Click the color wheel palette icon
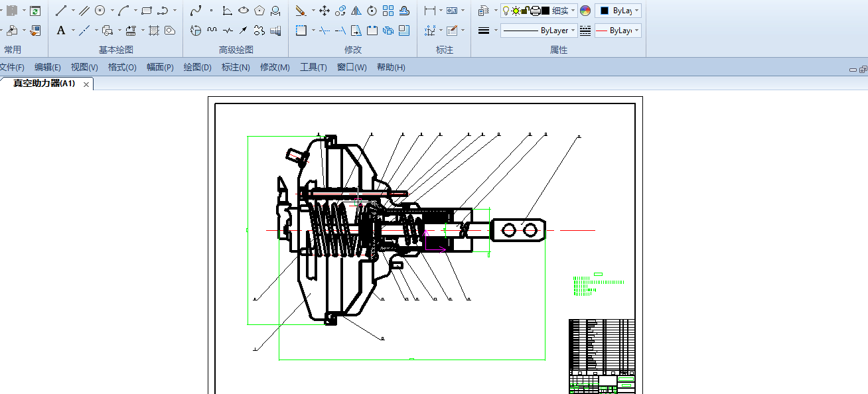This screenshot has width=868, height=394. (585, 11)
